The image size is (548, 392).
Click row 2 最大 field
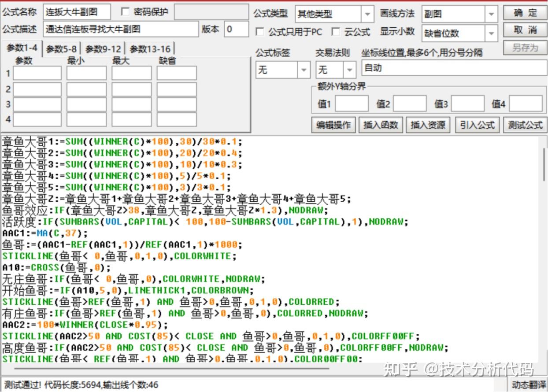pos(131,89)
